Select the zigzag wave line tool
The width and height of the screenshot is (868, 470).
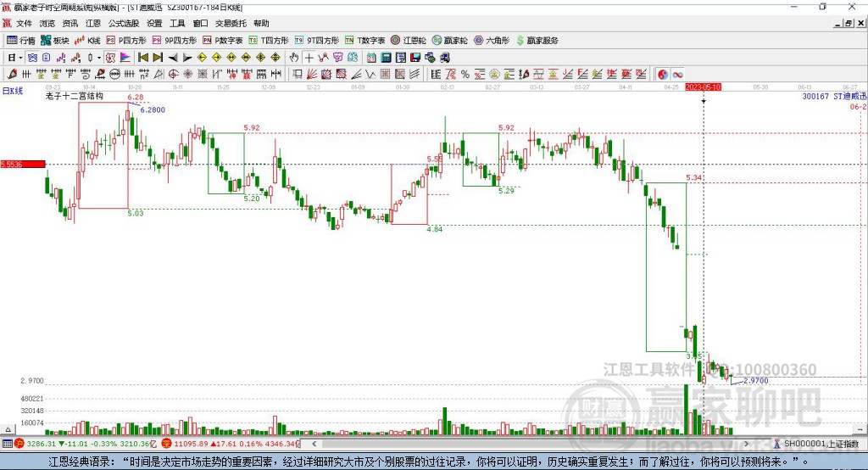tap(370, 75)
